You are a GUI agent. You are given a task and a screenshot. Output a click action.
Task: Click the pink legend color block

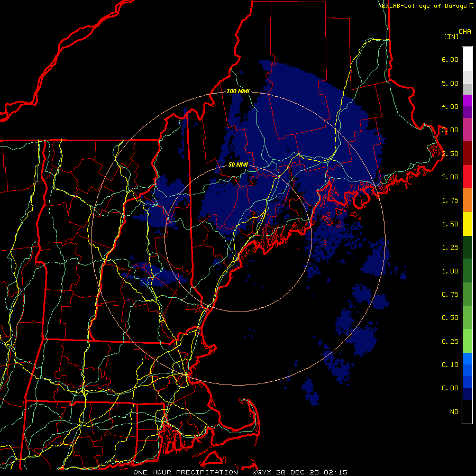467,130
